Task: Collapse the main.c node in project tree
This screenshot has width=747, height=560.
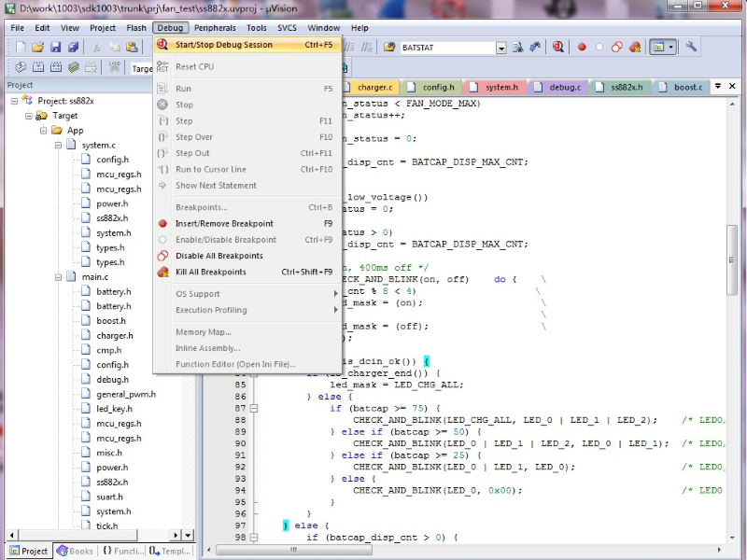Action: (x=58, y=277)
